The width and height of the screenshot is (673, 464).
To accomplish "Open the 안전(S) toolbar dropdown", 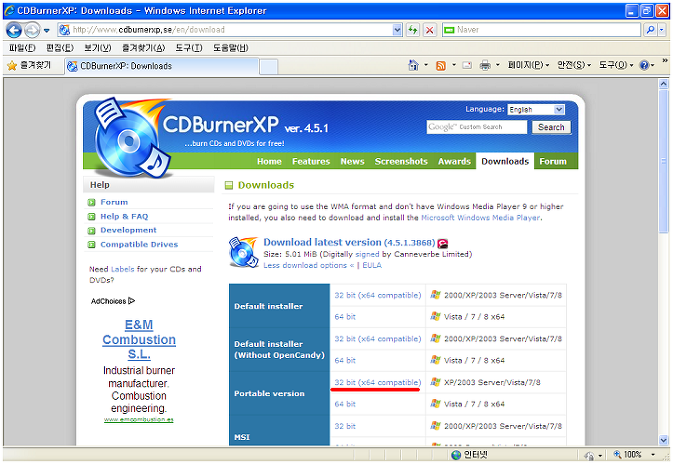I will 574,65.
